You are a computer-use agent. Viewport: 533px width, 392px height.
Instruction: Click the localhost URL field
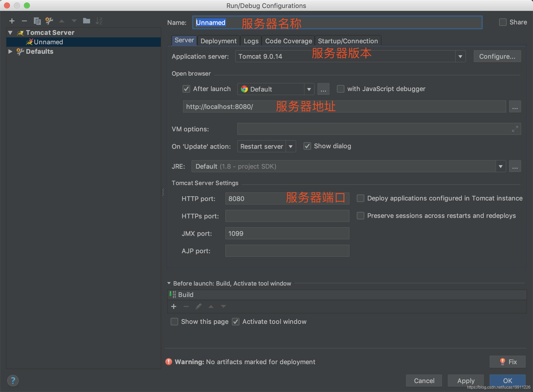(344, 106)
